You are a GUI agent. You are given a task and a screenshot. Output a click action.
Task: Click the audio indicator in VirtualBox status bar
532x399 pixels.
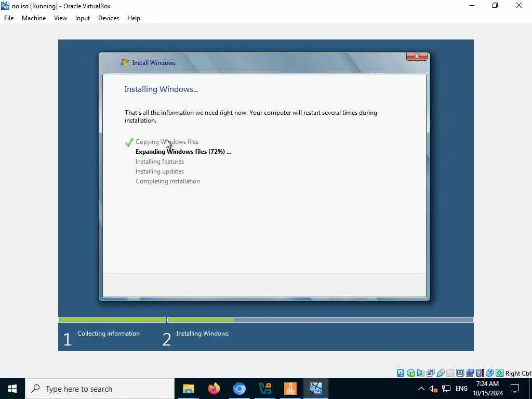420,373
